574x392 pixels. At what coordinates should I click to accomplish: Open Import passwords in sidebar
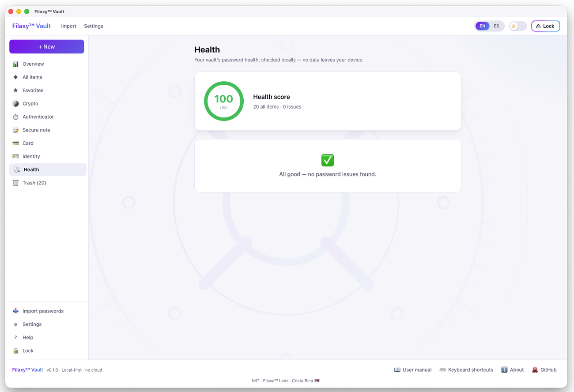48,311
